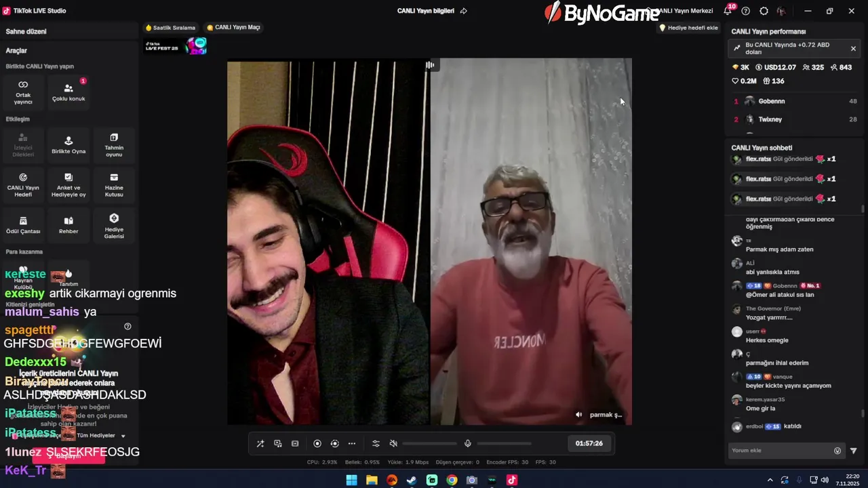Adjust the microphone volume slider
This screenshot has height=488, width=868.
point(504,443)
